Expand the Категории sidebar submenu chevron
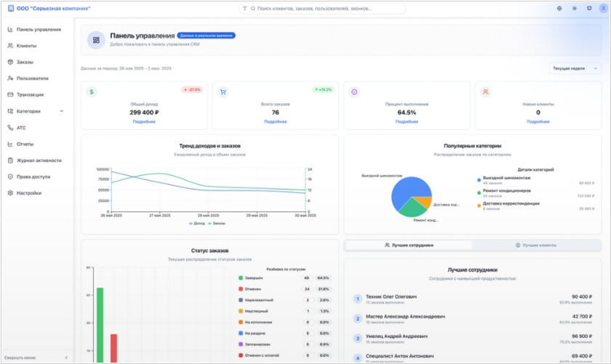 [61, 111]
